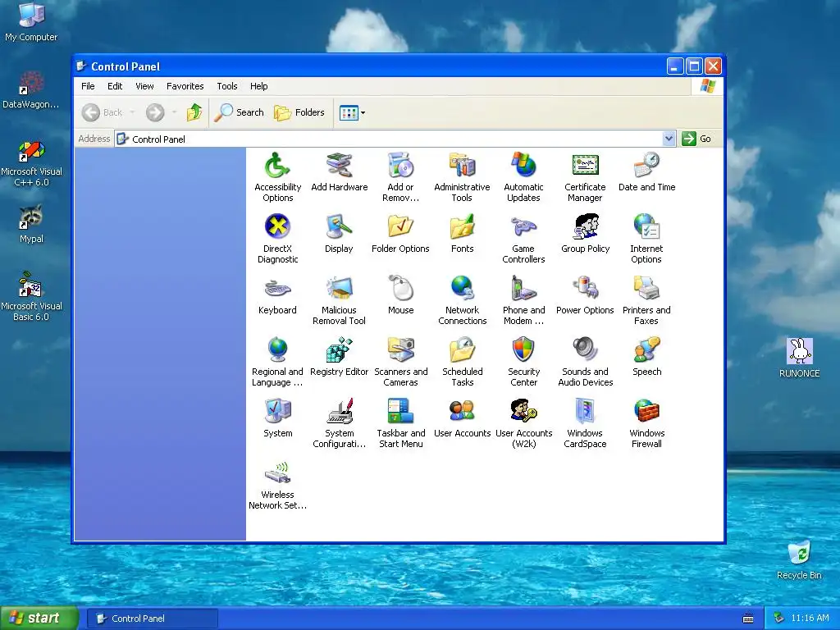This screenshot has width=840, height=630.
Task: Open the Tools menu
Action: coord(226,86)
